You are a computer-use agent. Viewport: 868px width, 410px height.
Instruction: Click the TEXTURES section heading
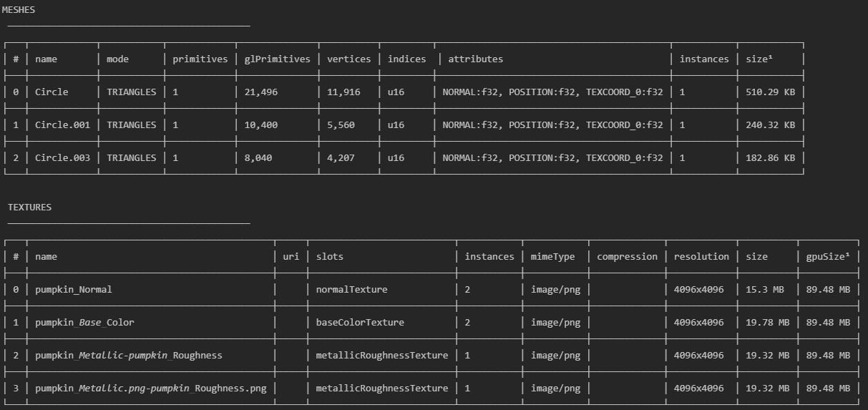(x=29, y=208)
